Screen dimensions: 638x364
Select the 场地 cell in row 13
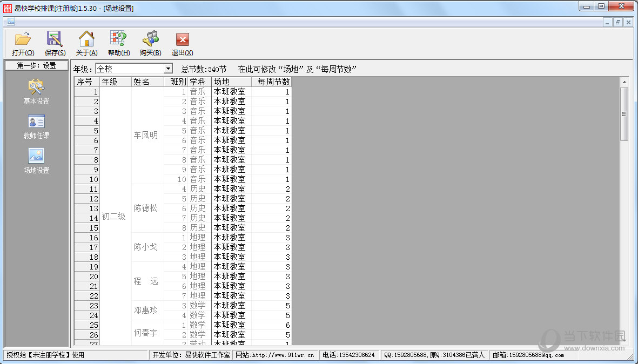click(231, 208)
